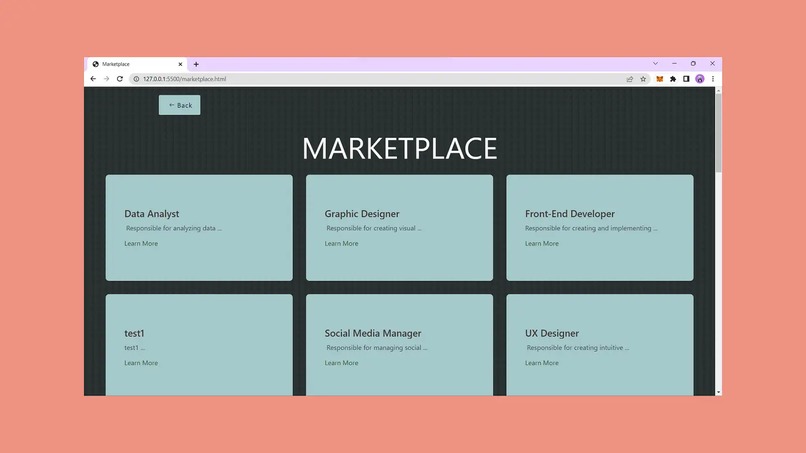The width and height of the screenshot is (806, 453).
Task: Minimize the browser window
Action: [674, 64]
